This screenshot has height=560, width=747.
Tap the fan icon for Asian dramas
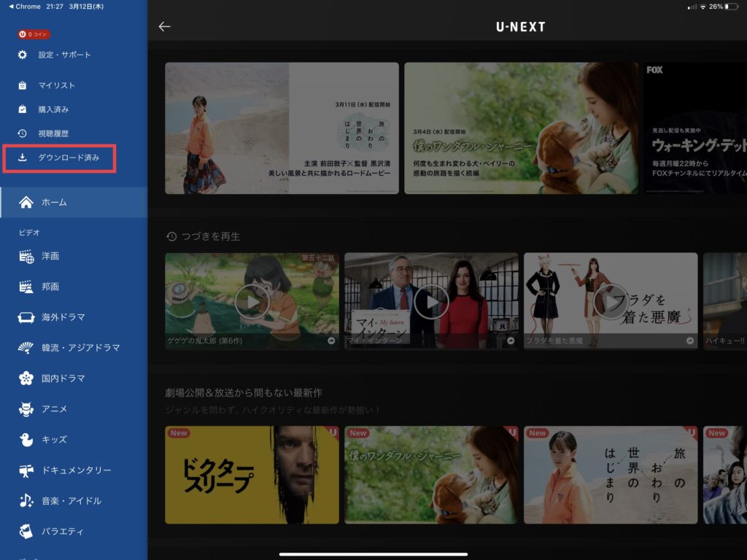[26, 348]
